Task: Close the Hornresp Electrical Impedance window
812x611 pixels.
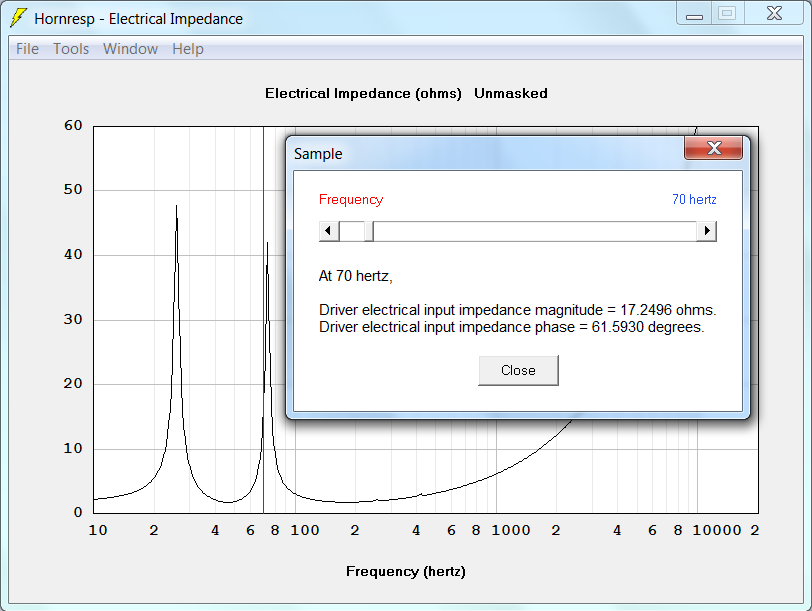Action: (x=774, y=14)
